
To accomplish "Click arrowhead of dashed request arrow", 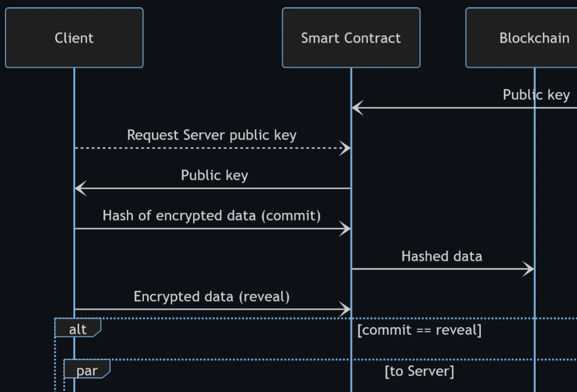I will pos(345,148).
